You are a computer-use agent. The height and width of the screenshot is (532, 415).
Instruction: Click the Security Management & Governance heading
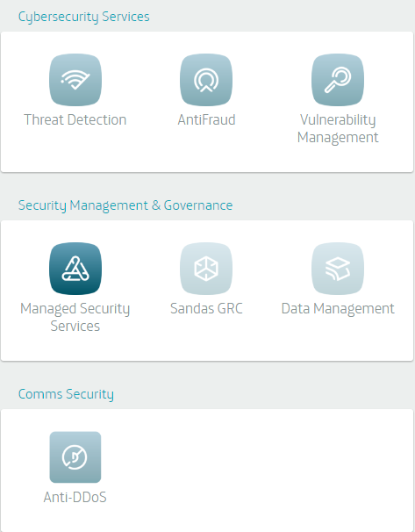[x=125, y=205]
